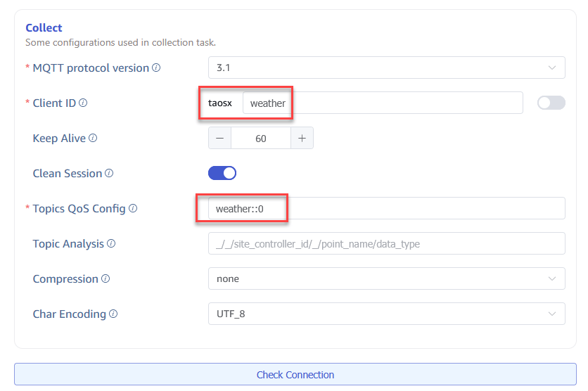Screen dimensions: 588x391
Task: Click the Topics QoS Config info icon
Action: pyautogui.click(x=133, y=209)
